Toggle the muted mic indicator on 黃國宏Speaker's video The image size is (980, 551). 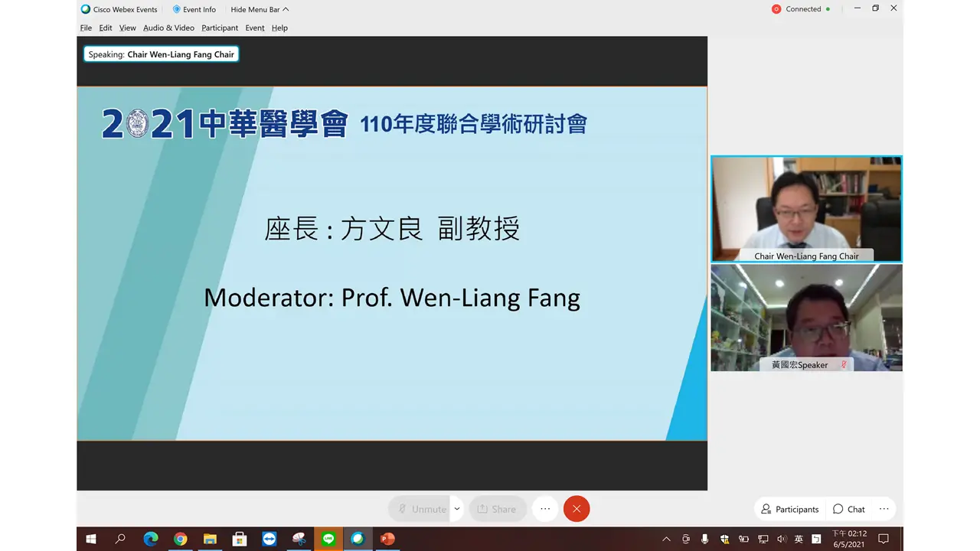[842, 365]
